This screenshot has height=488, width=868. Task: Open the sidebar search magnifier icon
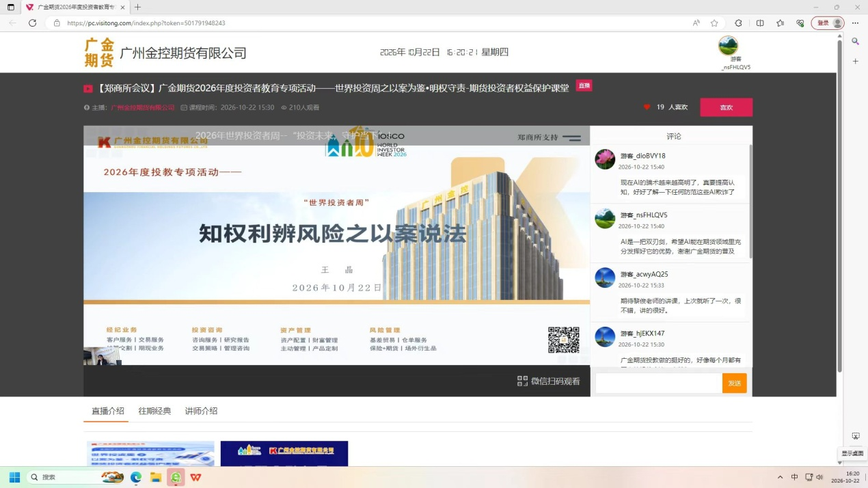pyautogui.click(x=855, y=42)
